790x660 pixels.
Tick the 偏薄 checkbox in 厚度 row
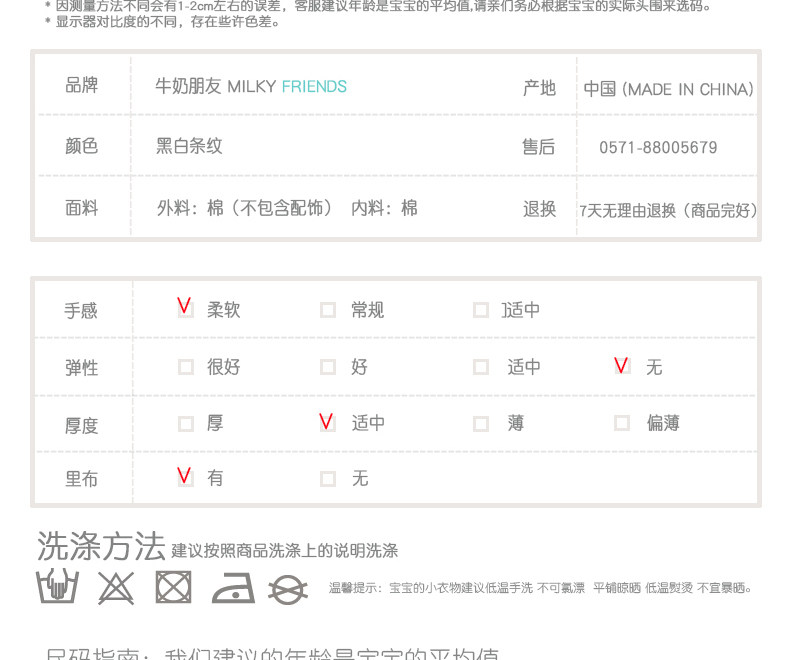[x=622, y=423]
